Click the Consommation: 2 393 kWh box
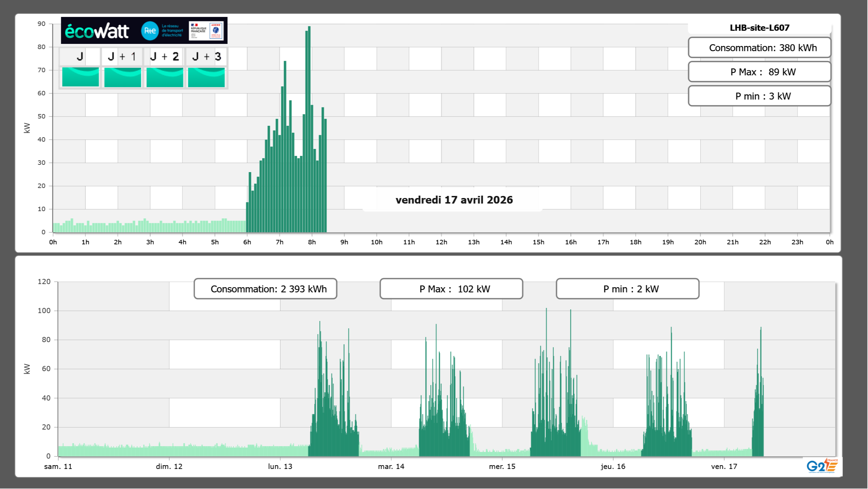 (265, 289)
